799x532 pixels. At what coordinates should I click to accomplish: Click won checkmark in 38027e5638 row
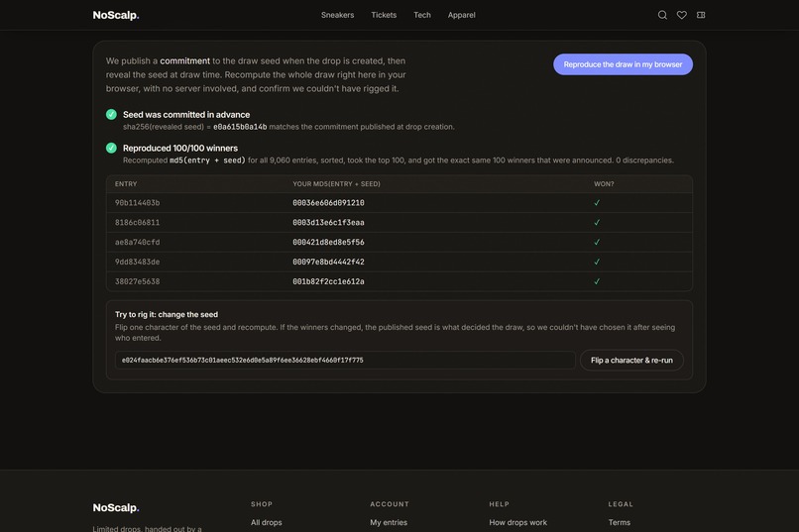[x=597, y=281]
